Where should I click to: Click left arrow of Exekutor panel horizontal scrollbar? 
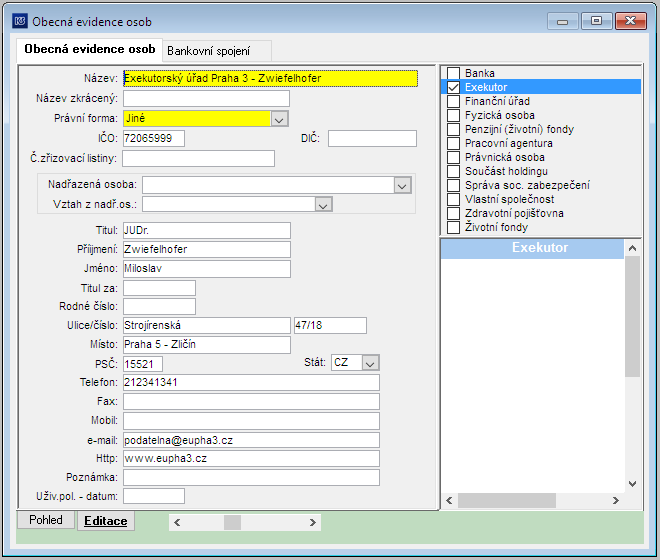[x=449, y=500]
